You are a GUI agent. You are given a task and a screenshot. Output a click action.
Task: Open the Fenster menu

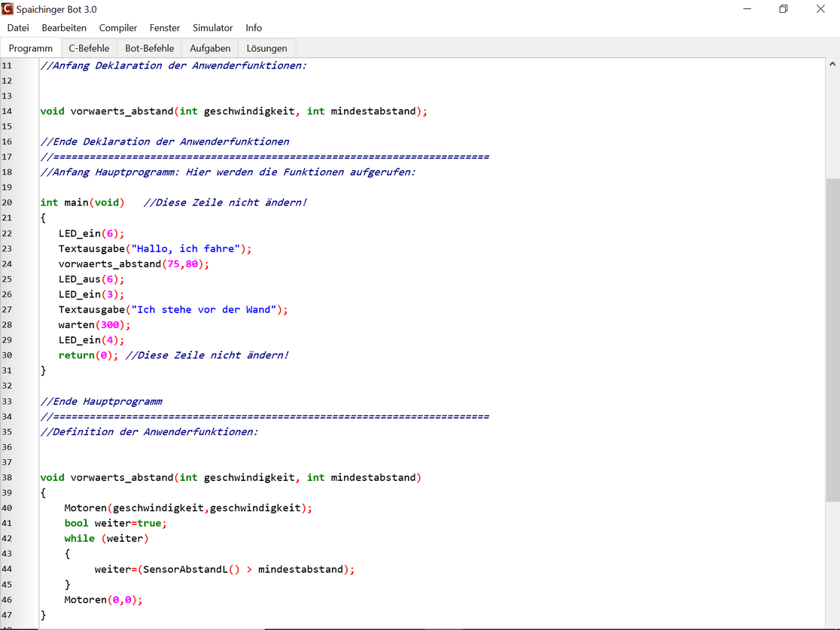click(165, 28)
